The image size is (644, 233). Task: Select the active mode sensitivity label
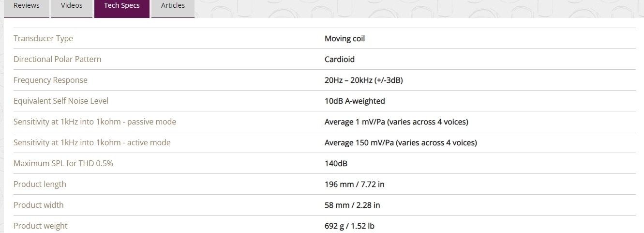(x=92, y=142)
